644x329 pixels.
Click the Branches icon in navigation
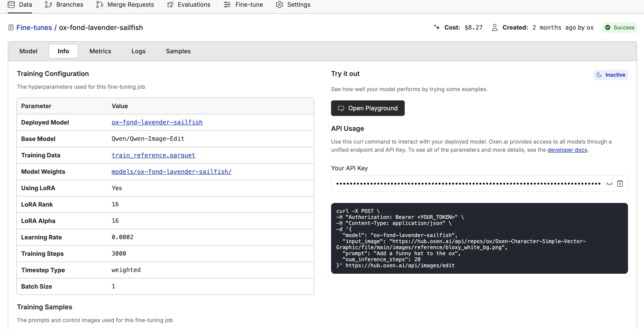point(48,5)
